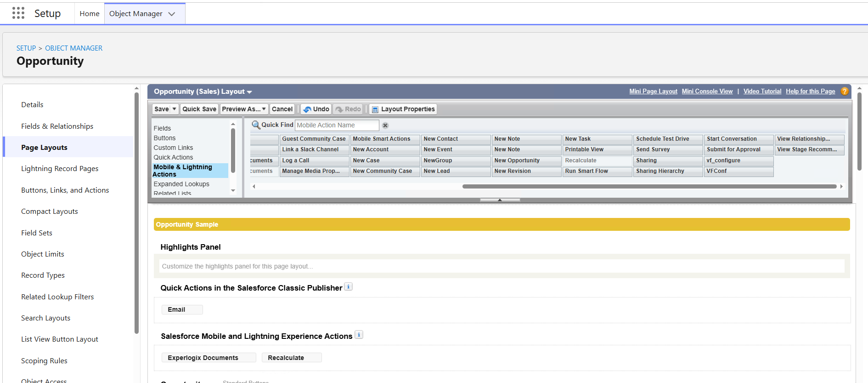Open Layout Properties
The height and width of the screenshot is (383, 868).
tap(403, 109)
